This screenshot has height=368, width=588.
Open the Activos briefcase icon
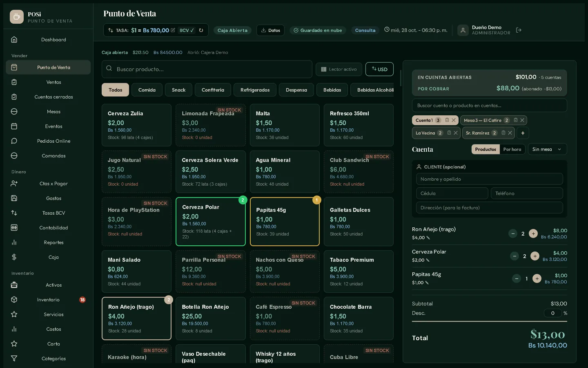point(14,285)
